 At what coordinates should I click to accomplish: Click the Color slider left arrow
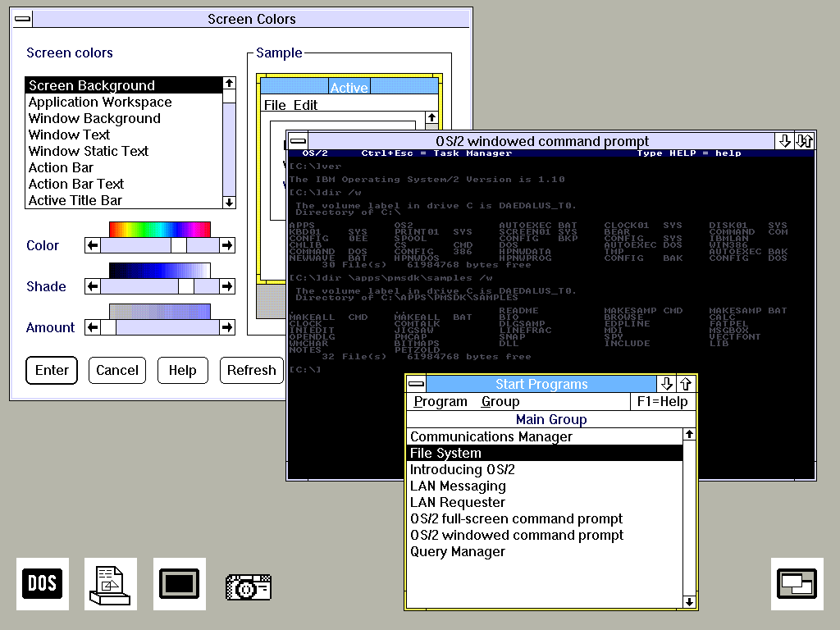[93, 245]
